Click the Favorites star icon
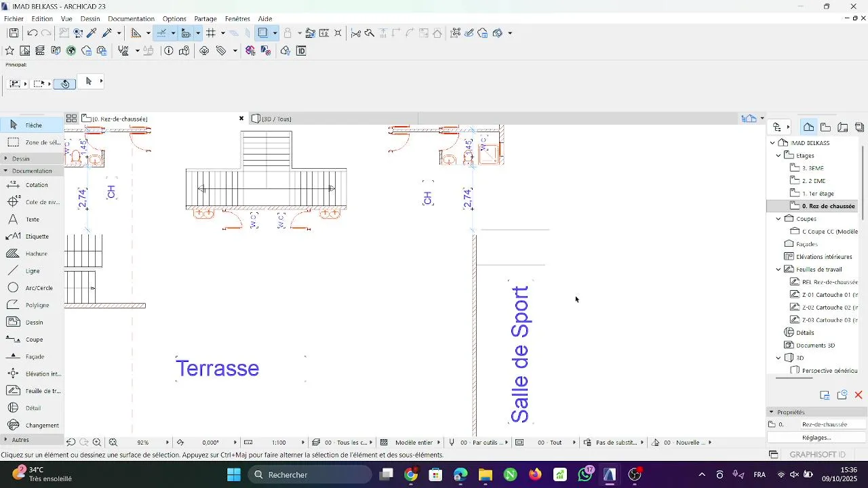 9,51
